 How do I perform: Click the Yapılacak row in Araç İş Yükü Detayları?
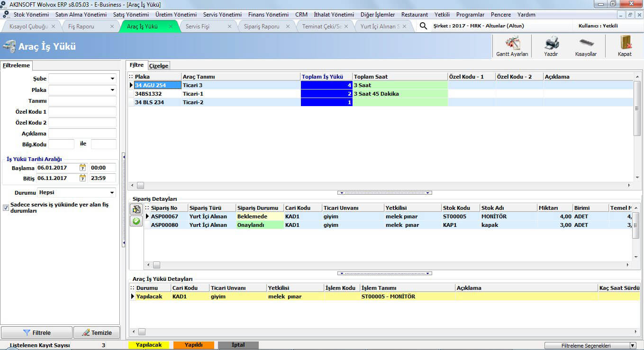tap(384, 296)
